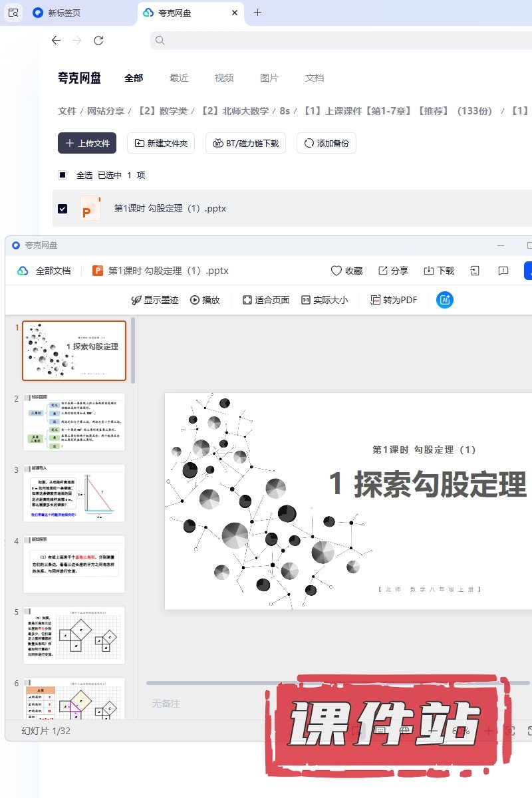Click the 收藏 heart icon

pyautogui.click(x=336, y=271)
